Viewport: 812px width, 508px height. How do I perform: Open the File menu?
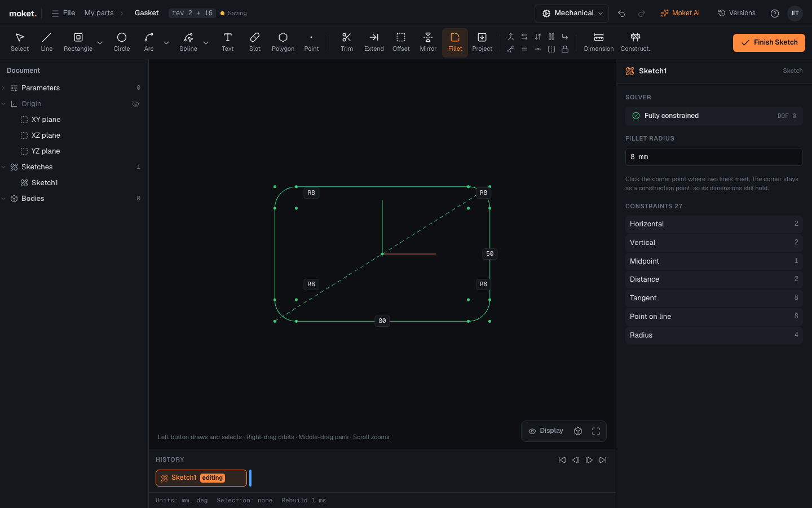63,13
